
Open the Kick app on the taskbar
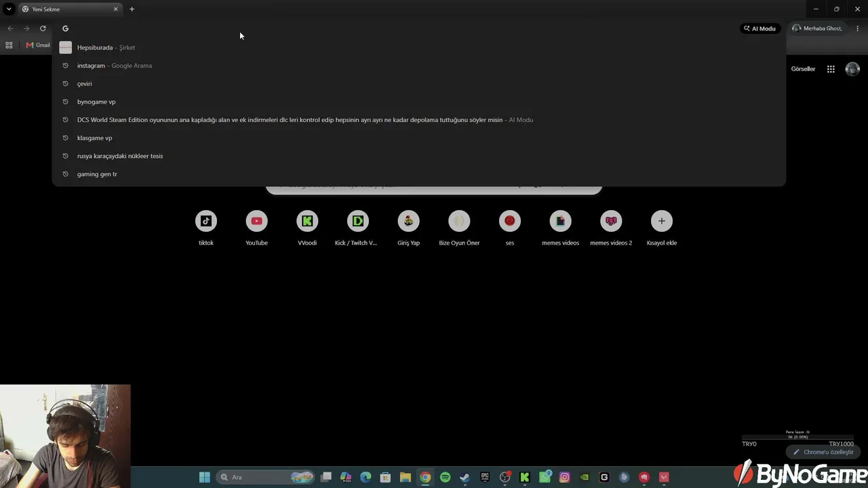coord(524,477)
